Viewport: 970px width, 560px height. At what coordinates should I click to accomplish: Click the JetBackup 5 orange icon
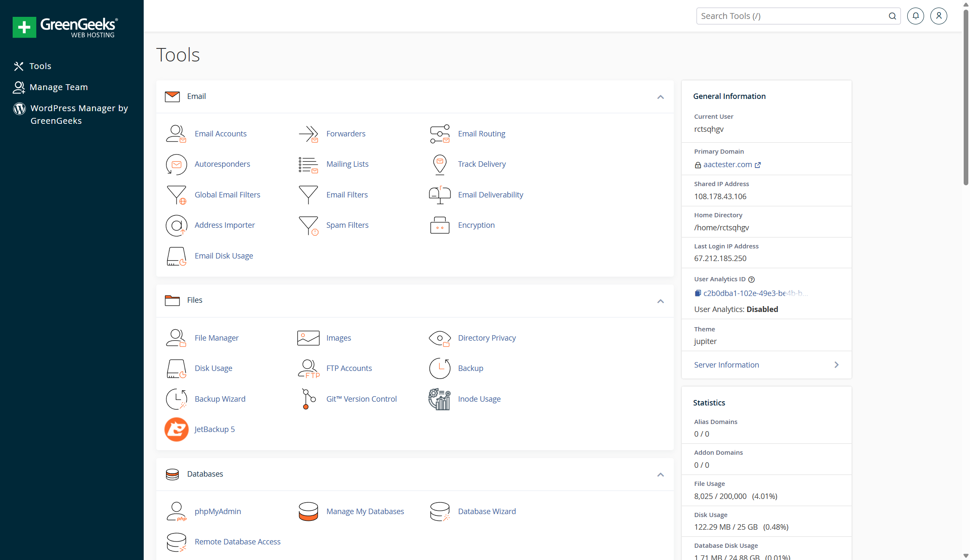(x=176, y=429)
